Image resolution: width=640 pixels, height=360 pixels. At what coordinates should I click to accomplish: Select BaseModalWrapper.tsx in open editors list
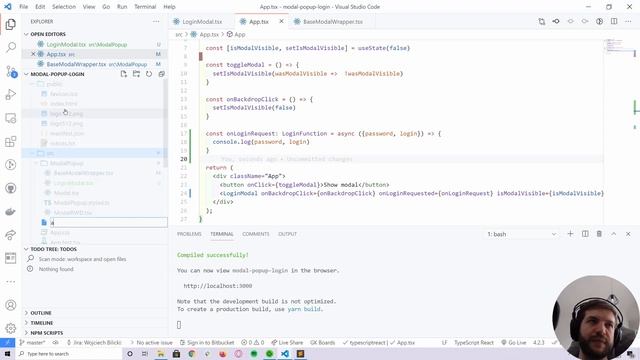[94, 64]
